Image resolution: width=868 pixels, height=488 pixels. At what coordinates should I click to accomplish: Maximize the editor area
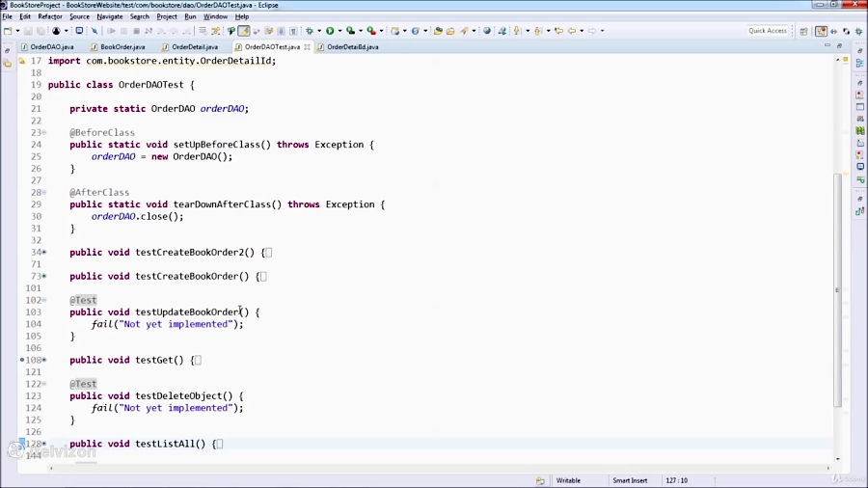(839, 46)
